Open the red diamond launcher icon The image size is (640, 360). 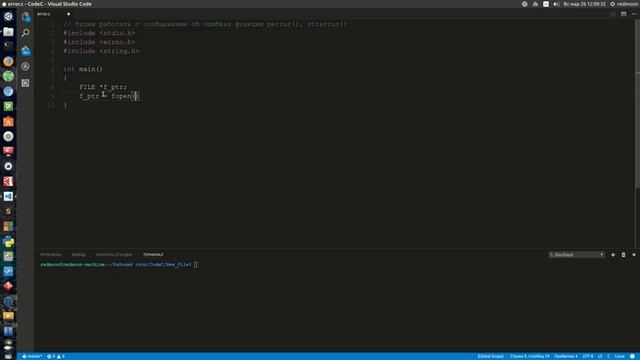click(x=8, y=286)
